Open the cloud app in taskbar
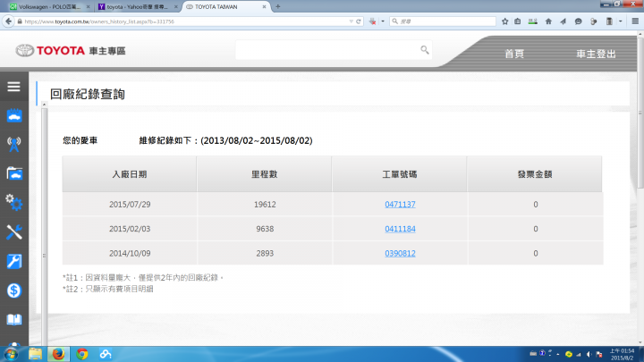This screenshot has width=644, height=362. point(106,354)
